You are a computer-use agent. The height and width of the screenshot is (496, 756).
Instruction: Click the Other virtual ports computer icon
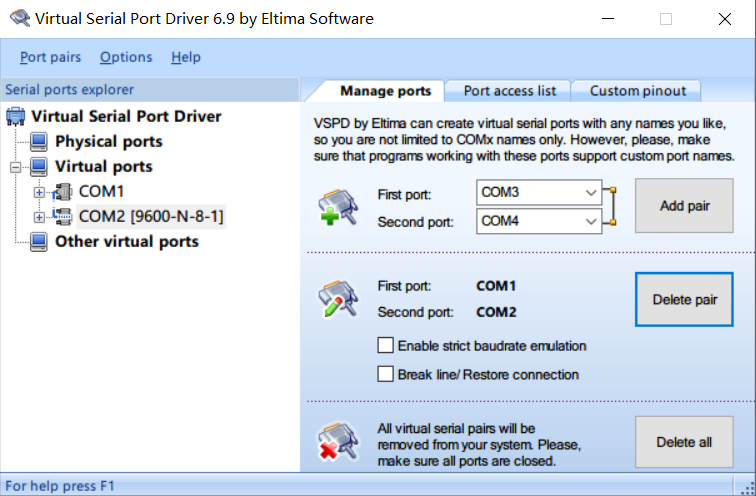39,241
